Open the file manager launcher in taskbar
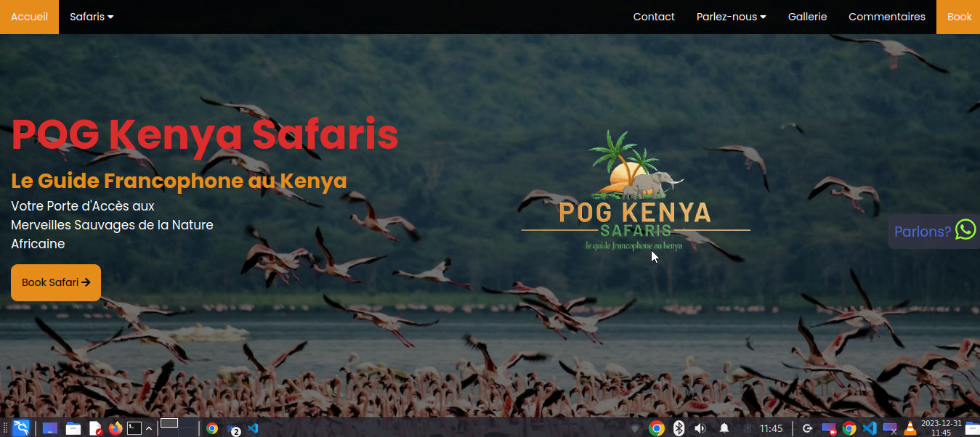 [x=73, y=428]
